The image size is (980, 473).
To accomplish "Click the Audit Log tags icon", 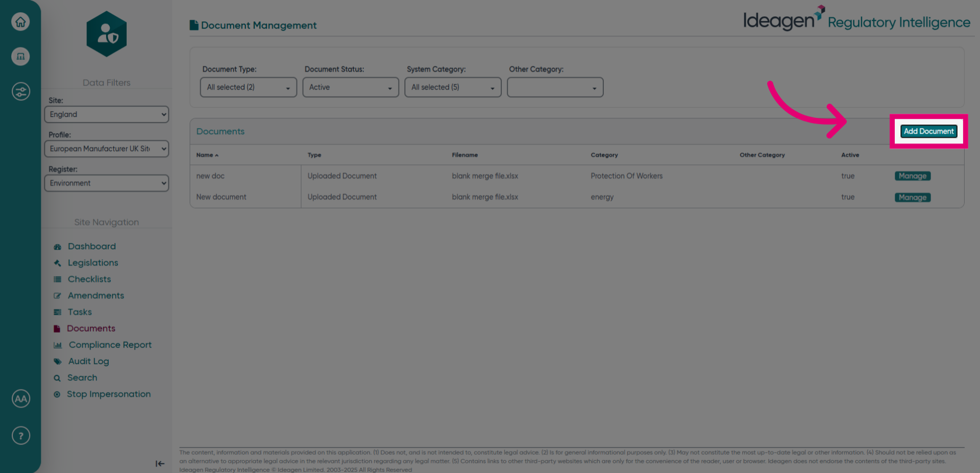I will pos(58,362).
